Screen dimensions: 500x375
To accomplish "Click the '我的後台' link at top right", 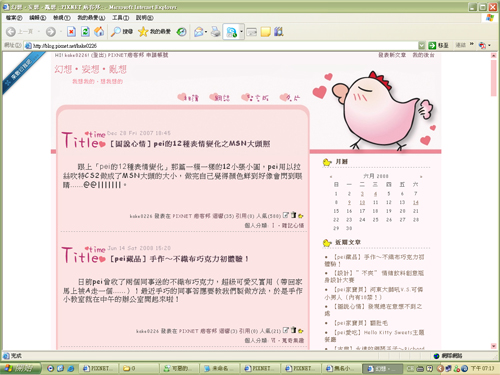I will 423,55.
